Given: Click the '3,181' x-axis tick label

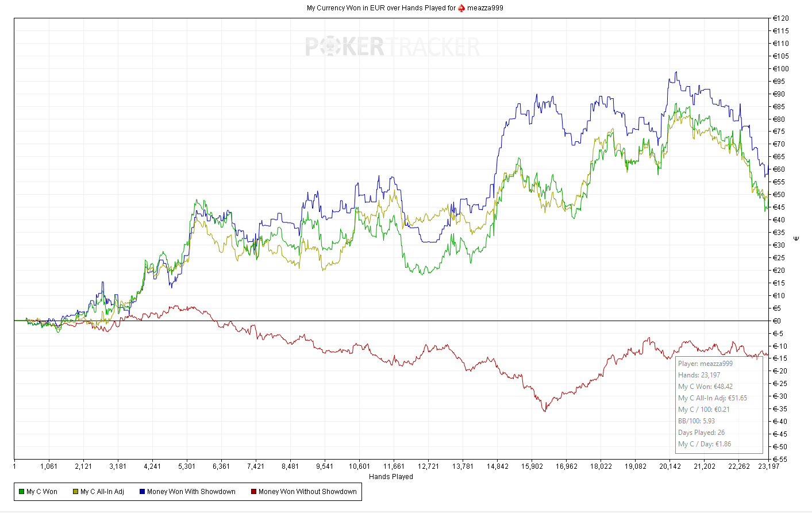Looking at the screenshot, I should click(118, 466).
